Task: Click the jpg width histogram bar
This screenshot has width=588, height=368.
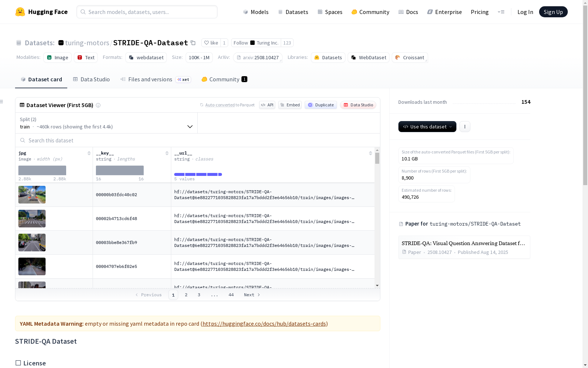Action: pos(42,170)
